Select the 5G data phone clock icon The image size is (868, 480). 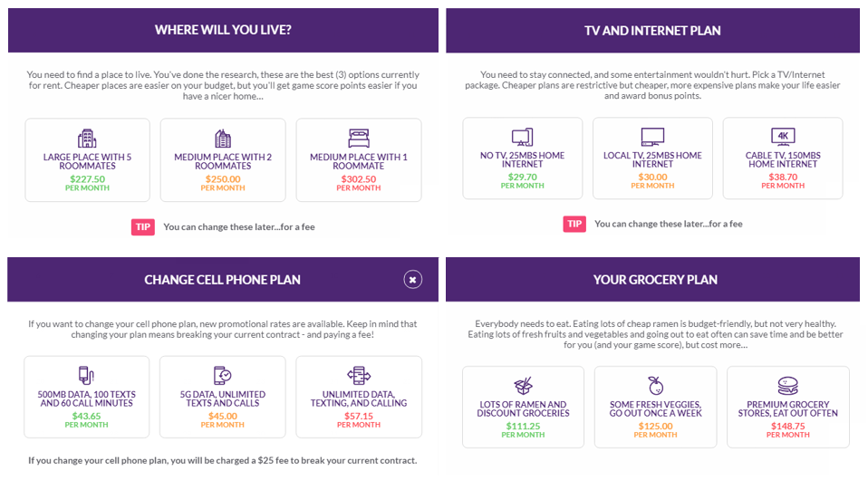[223, 375]
